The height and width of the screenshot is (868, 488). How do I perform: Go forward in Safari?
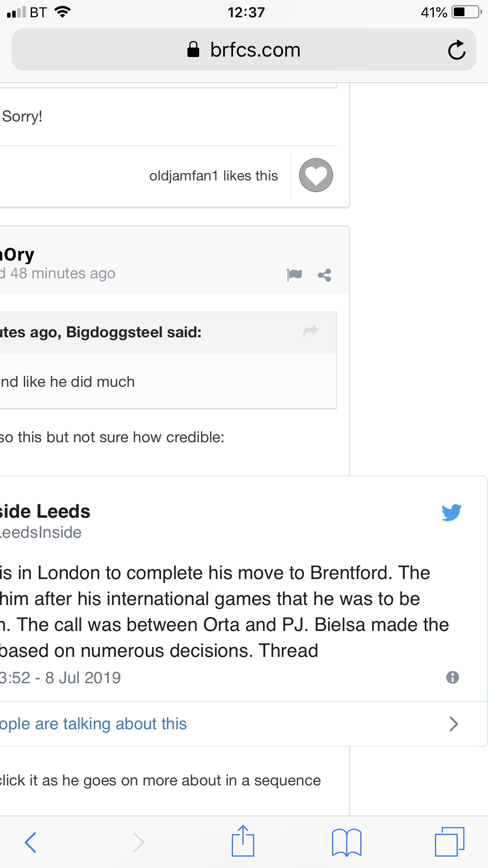(138, 842)
